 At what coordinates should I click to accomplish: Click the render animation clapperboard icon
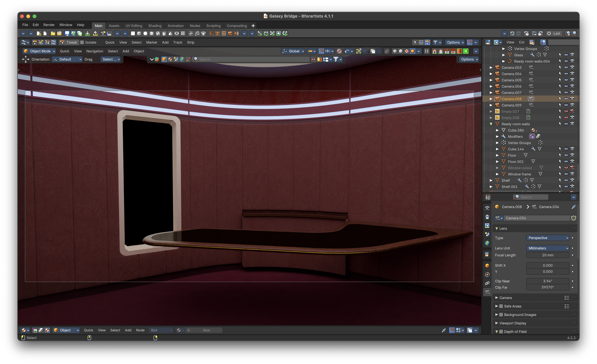(109, 33)
